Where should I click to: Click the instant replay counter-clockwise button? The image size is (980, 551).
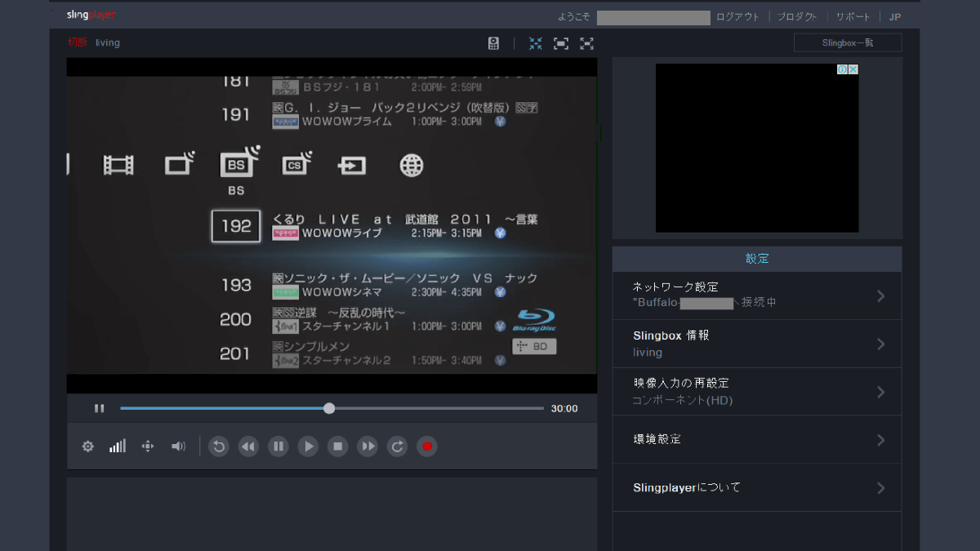click(x=219, y=447)
